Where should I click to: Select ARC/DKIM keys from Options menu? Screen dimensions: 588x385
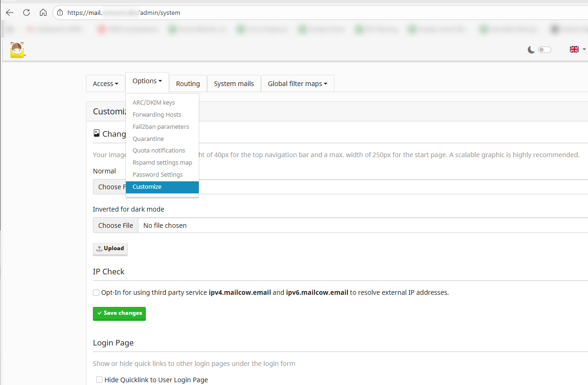[154, 103]
